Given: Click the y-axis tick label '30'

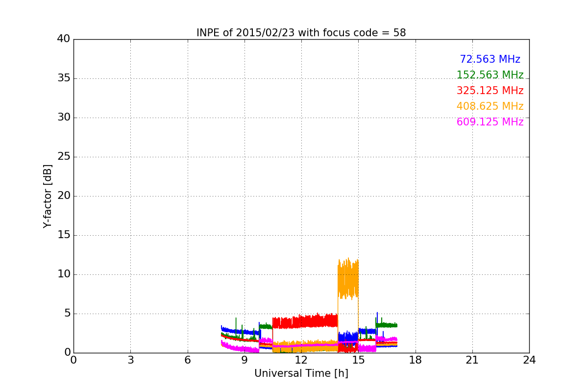Looking at the screenshot, I should pos(63,118).
